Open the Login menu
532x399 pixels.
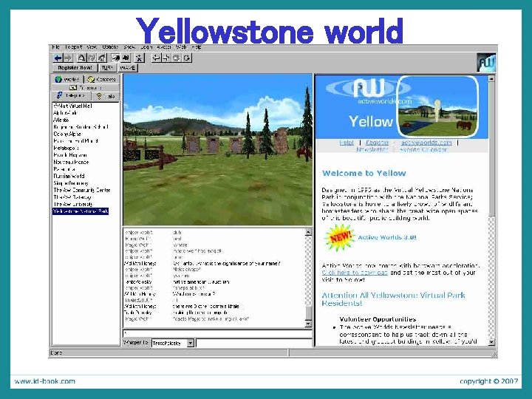tap(146, 47)
